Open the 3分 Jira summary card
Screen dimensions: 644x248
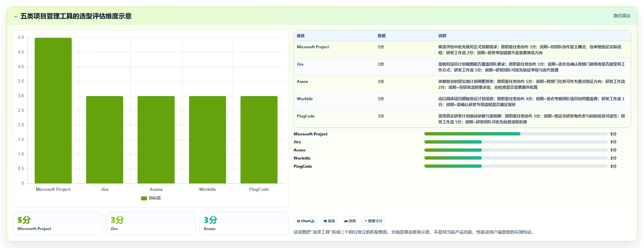pos(151,223)
